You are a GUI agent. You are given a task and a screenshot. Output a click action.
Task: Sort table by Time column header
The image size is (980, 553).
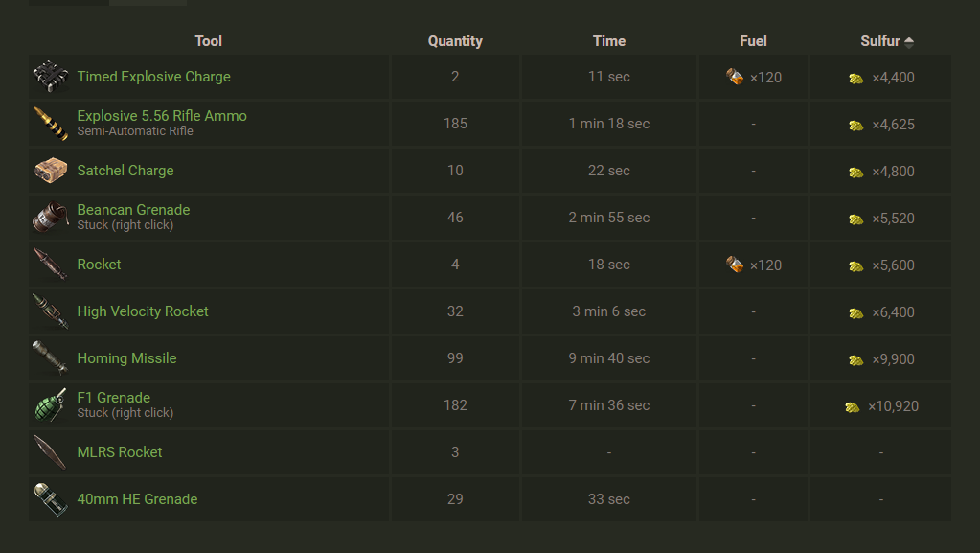pos(609,41)
